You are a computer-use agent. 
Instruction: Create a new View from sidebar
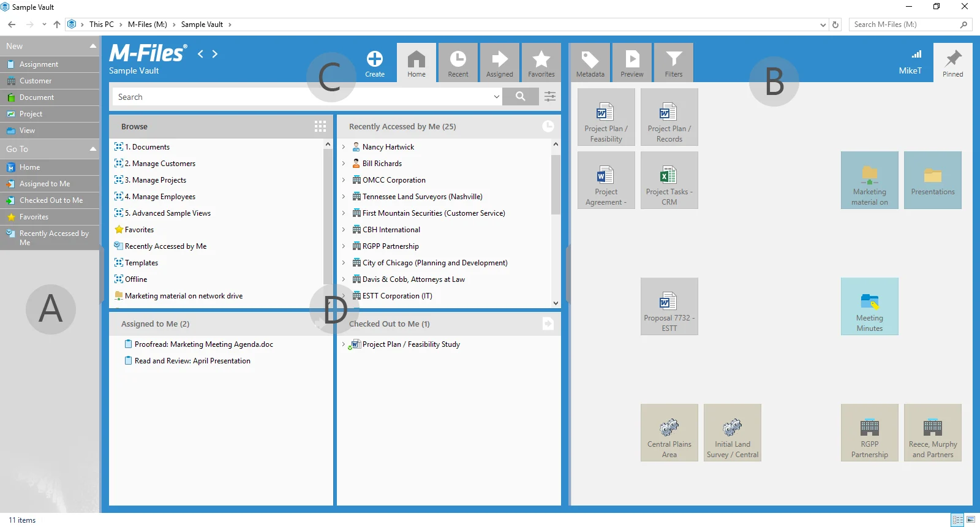pos(50,131)
